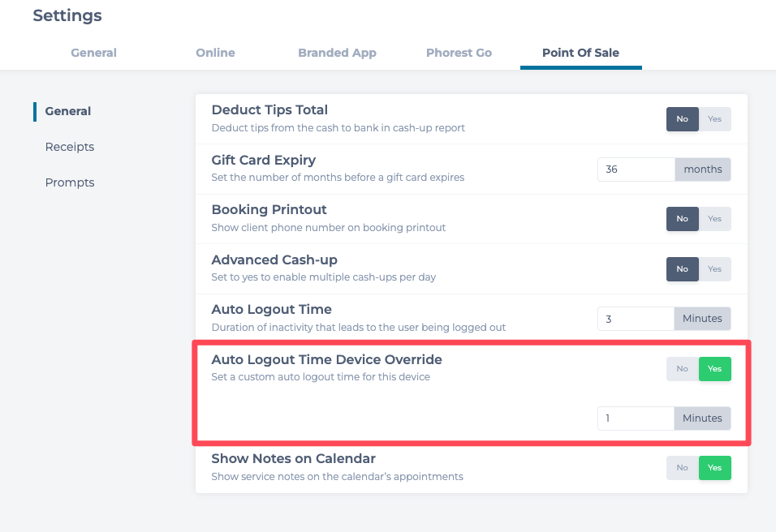Open the Online settings tab
The image size is (776, 532).
(x=215, y=53)
